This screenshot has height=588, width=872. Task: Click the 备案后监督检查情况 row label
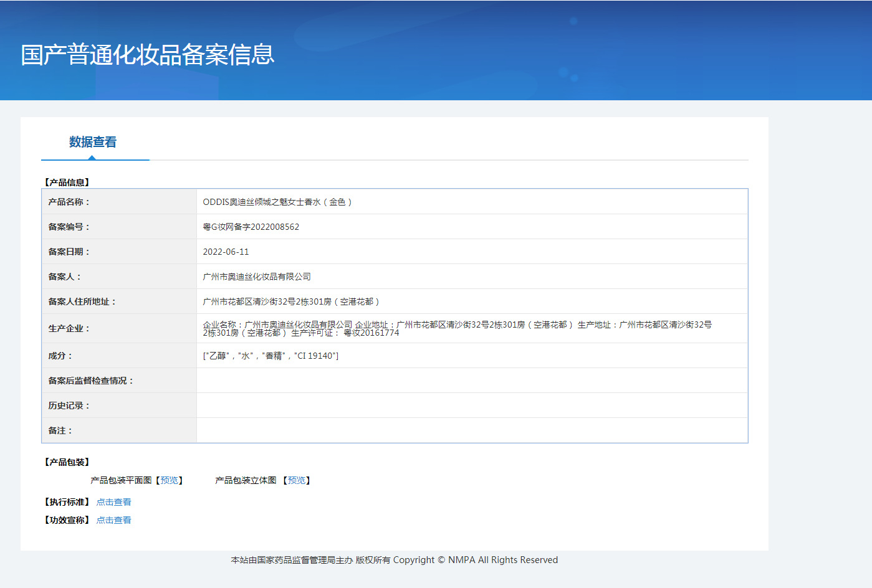pyautogui.click(x=91, y=381)
